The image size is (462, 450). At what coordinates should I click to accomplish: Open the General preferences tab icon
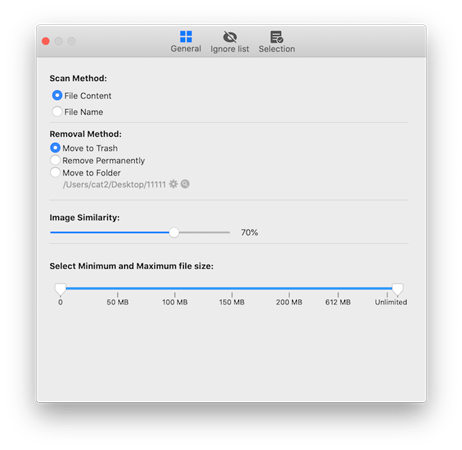pyautogui.click(x=186, y=36)
